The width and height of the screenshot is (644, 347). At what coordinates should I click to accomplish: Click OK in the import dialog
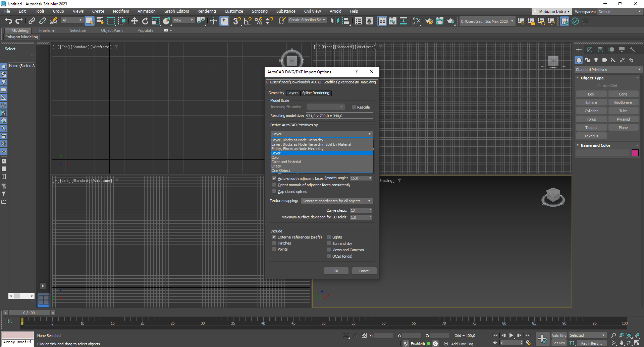point(336,271)
